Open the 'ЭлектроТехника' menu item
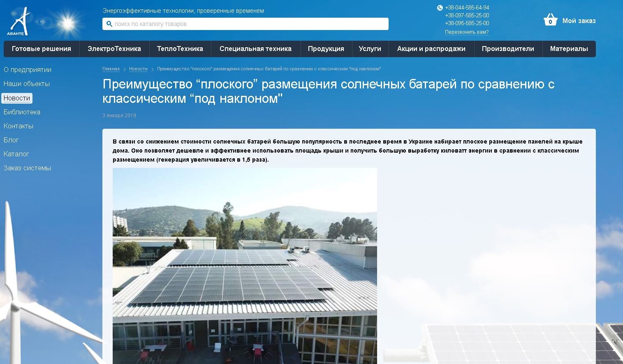 [114, 49]
